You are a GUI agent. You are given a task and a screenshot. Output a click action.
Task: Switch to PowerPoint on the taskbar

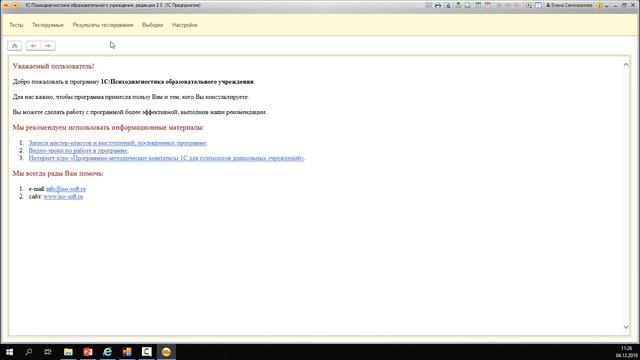(x=88, y=352)
